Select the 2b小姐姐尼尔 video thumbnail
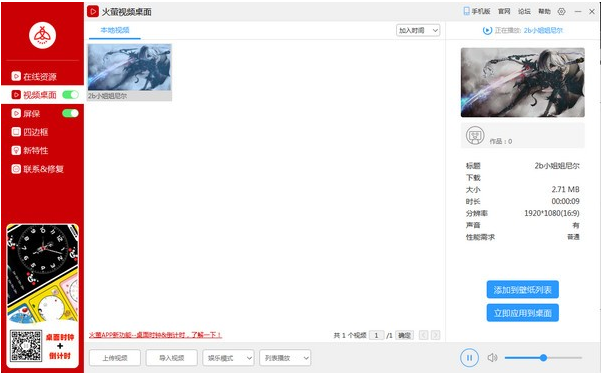 pos(130,72)
